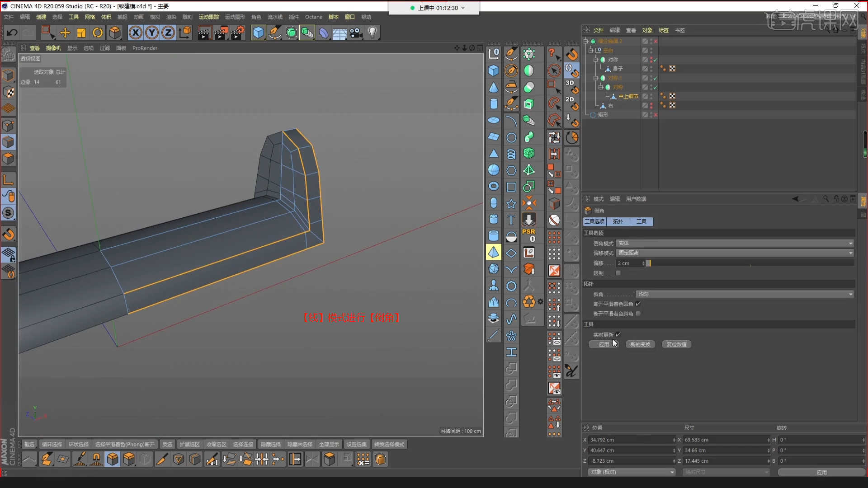Switch to the 工具 attribute tab
This screenshot has width=868, height=488.
click(x=642, y=221)
